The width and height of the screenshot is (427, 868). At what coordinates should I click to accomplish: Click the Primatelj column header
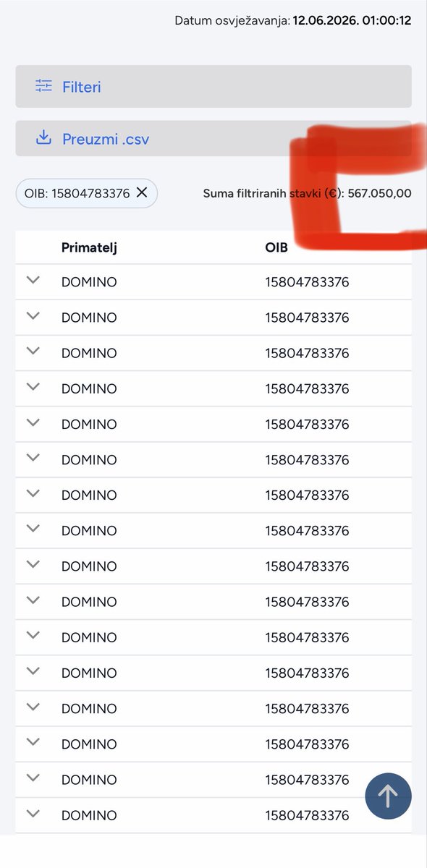coord(89,247)
